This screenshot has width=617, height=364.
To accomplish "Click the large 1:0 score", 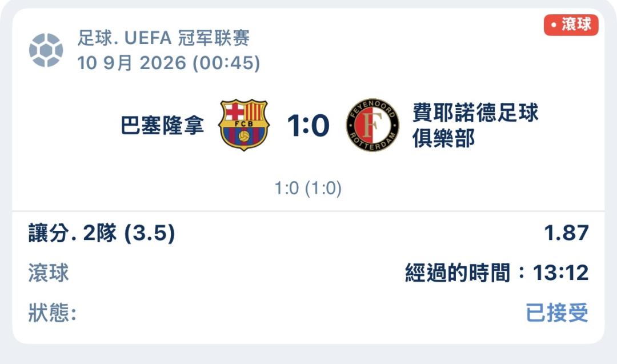I will (x=308, y=126).
